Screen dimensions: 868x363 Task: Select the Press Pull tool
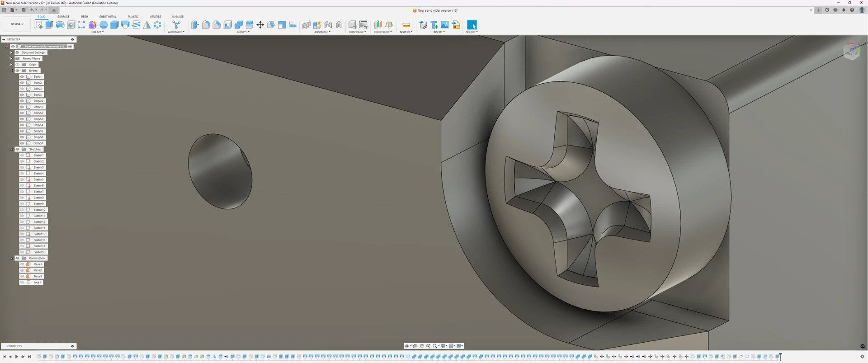pos(195,25)
